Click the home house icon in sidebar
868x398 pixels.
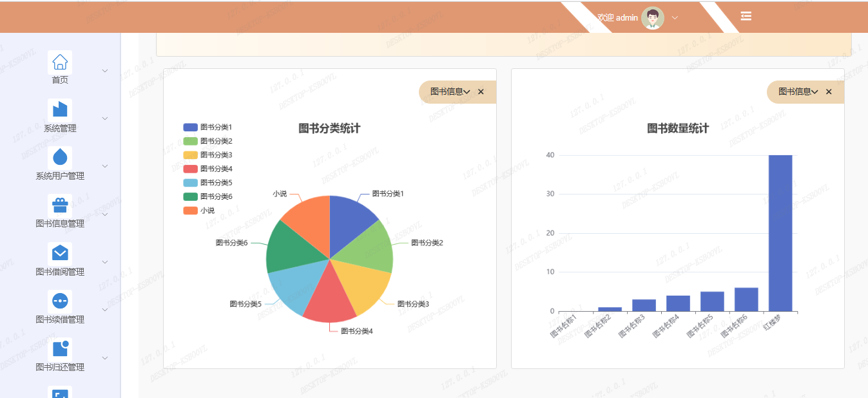(60, 62)
